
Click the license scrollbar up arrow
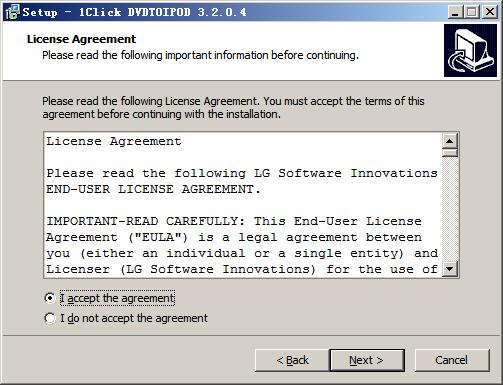point(450,141)
